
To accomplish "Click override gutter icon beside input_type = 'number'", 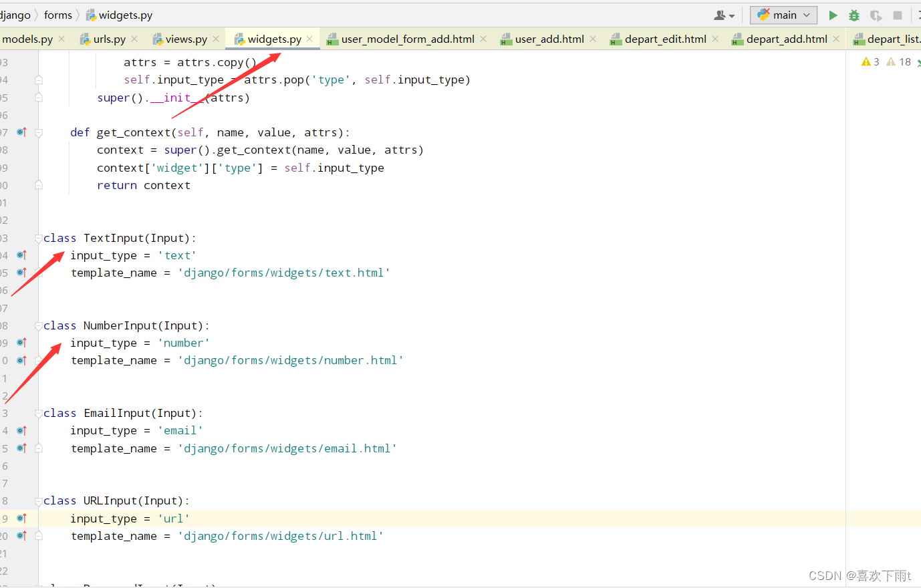I will [21, 343].
